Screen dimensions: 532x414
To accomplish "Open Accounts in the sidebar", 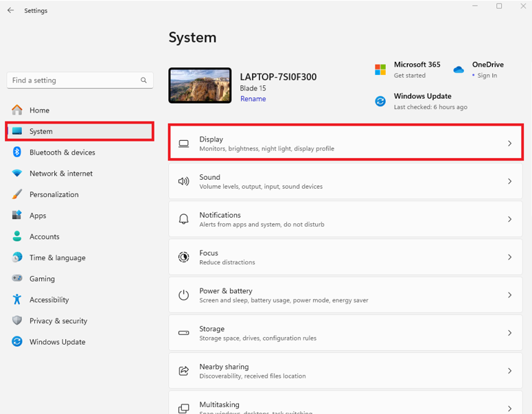I will pos(44,237).
